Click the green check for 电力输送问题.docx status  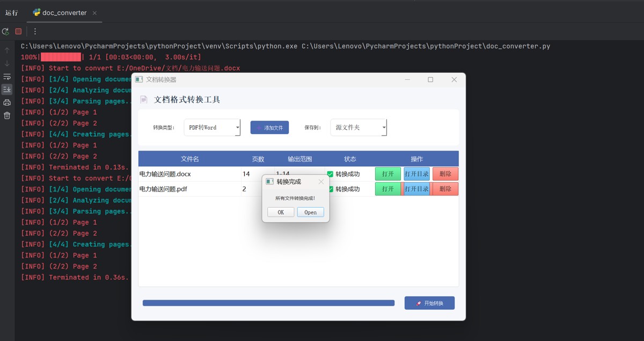coord(330,174)
